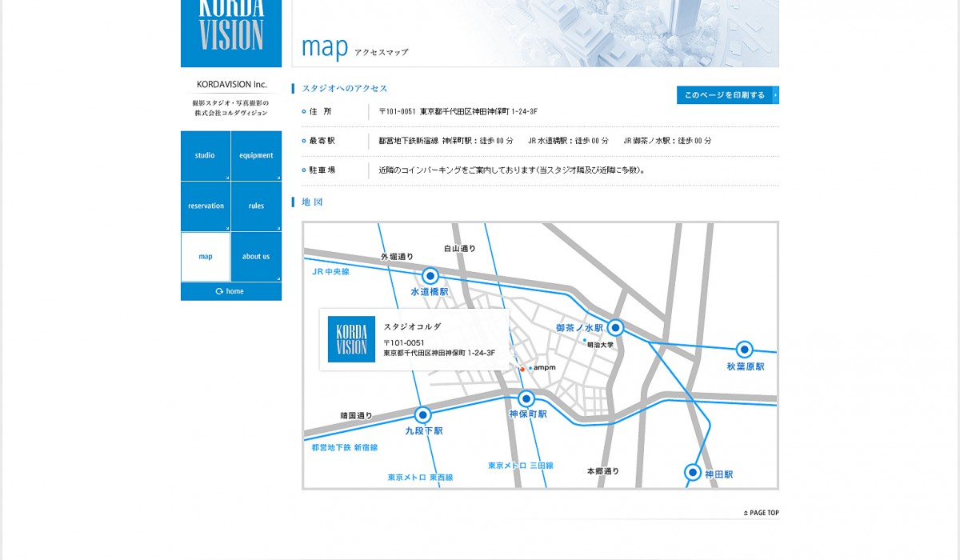
Task: Click the coin parking information text
Action: tap(512, 170)
